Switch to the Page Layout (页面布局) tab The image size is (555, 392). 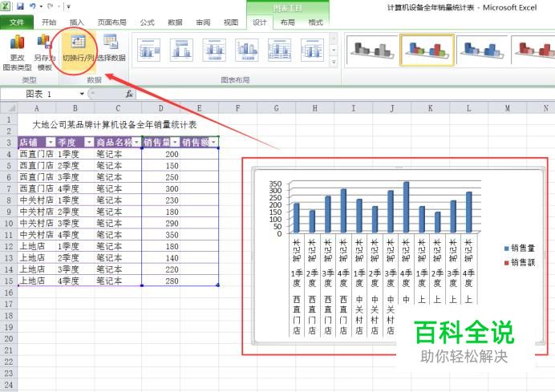[111, 22]
